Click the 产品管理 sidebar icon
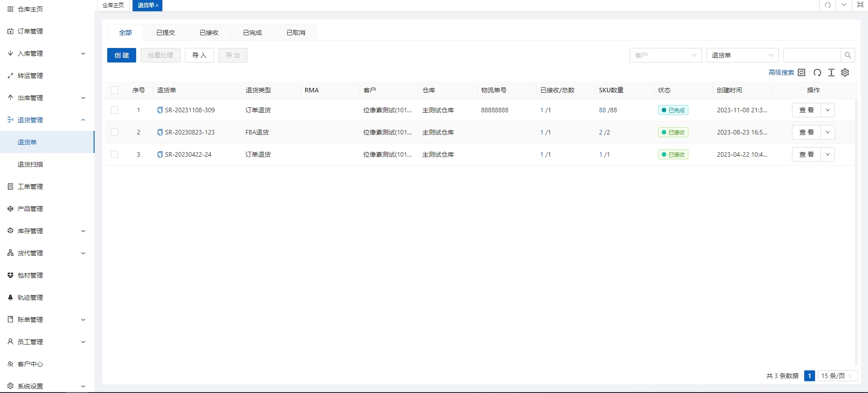This screenshot has width=868, height=393. click(10, 209)
